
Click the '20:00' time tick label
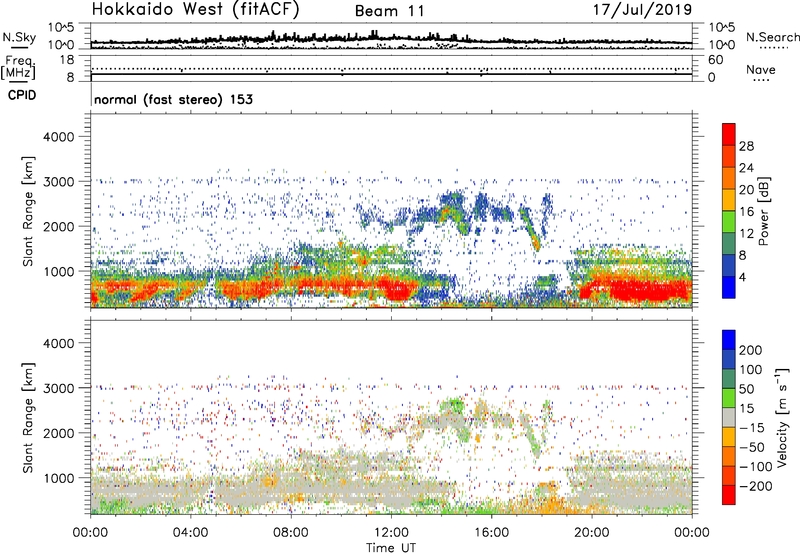(592, 533)
